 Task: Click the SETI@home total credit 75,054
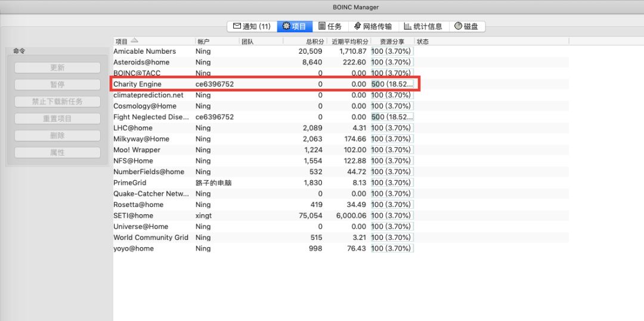(309, 216)
